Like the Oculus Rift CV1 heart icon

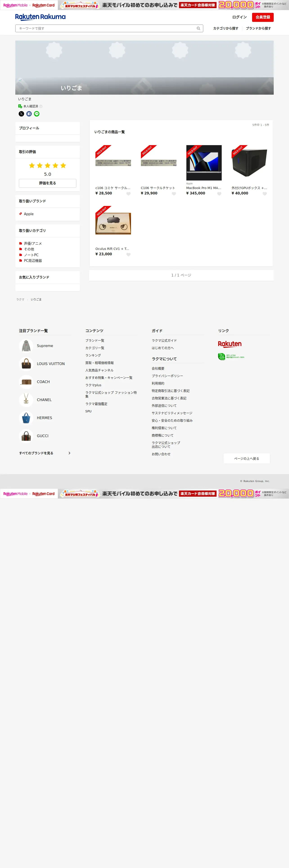(x=128, y=255)
